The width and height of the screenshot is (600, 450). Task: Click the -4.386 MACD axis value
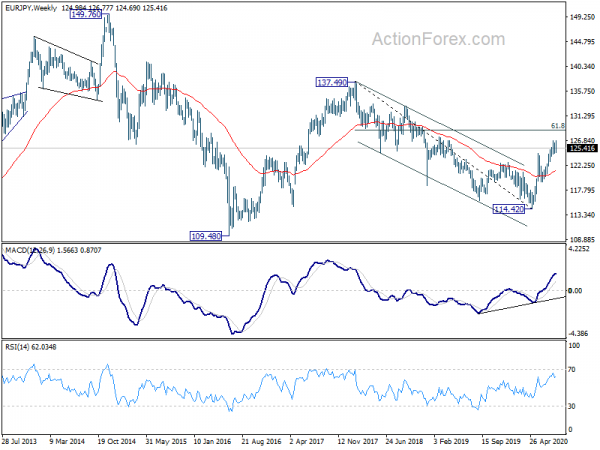[x=580, y=333]
